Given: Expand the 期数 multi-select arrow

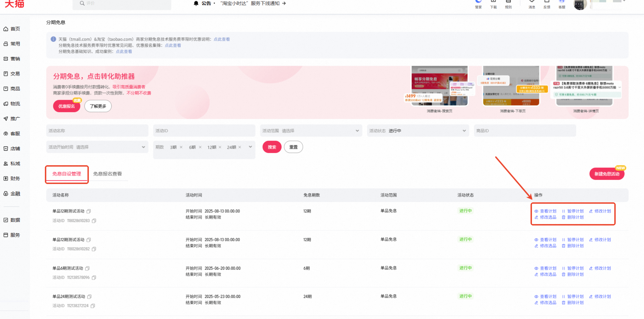Looking at the screenshot, I should pyautogui.click(x=250, y=147).
